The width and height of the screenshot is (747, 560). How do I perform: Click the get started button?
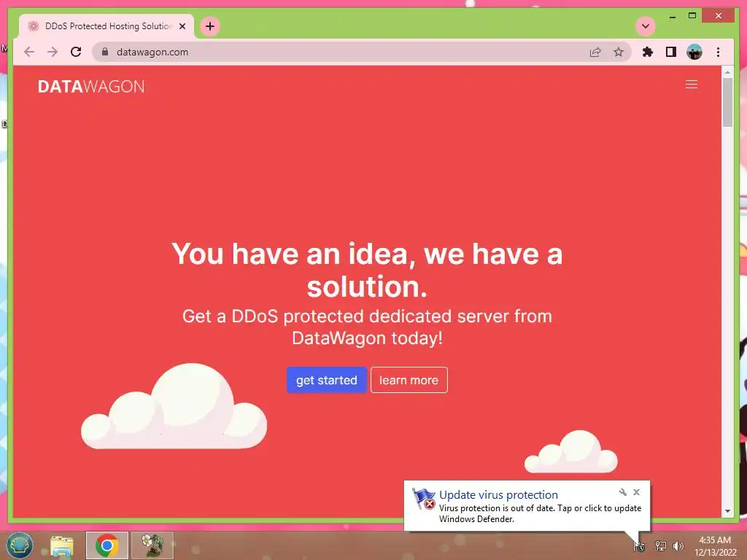pyautogui.click(x=326, y=380)
